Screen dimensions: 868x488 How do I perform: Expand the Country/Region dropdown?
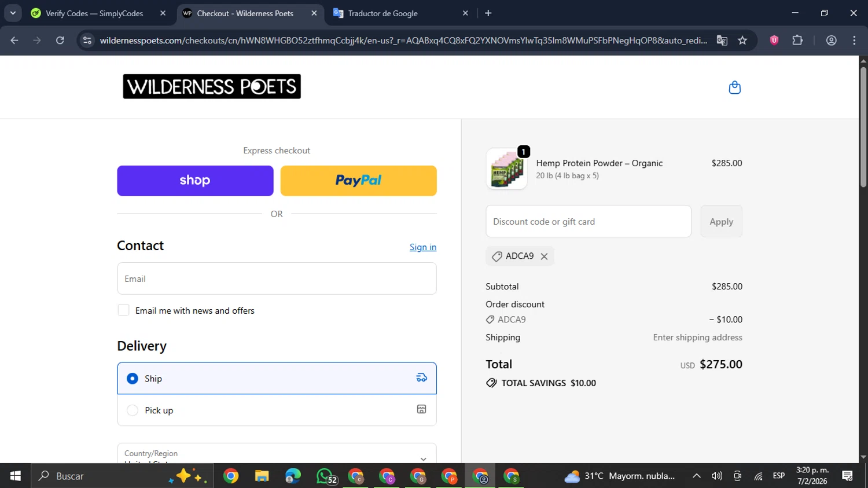pos(277,454)
